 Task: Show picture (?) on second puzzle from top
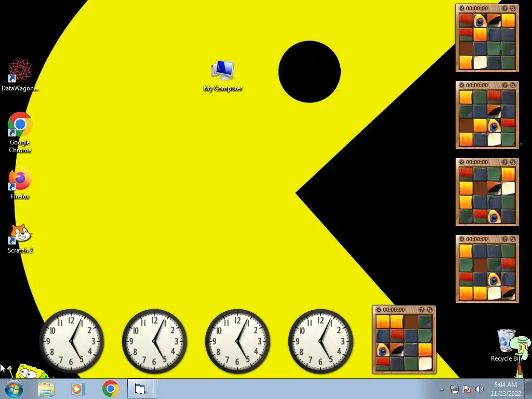pos(505,85)
